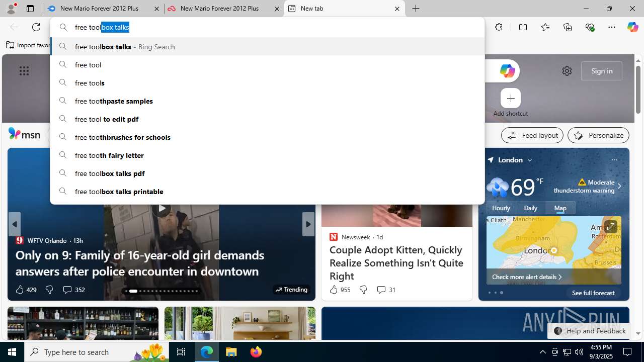644x362 pixels.
Task: Show hidden icons in the system tray
Action: pyautogui.click(x=542, y=352)
